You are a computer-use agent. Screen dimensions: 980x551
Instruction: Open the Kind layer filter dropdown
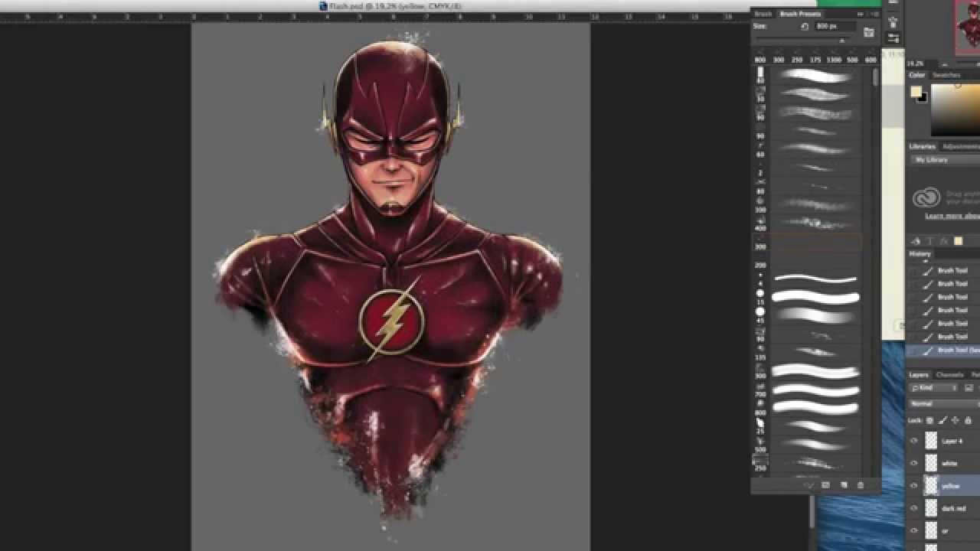pyautogui.click(x=933, y=388)
